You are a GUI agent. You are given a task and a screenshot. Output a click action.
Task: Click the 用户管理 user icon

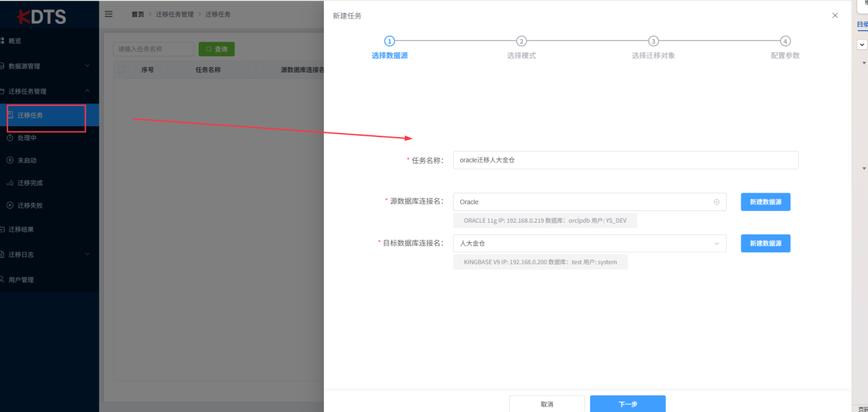pyautogui.click(x=3, y=280)
